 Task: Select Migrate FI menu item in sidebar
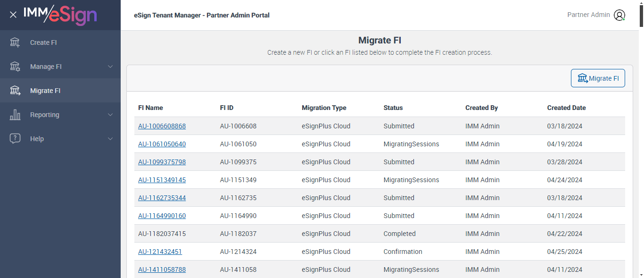point(45,91)
